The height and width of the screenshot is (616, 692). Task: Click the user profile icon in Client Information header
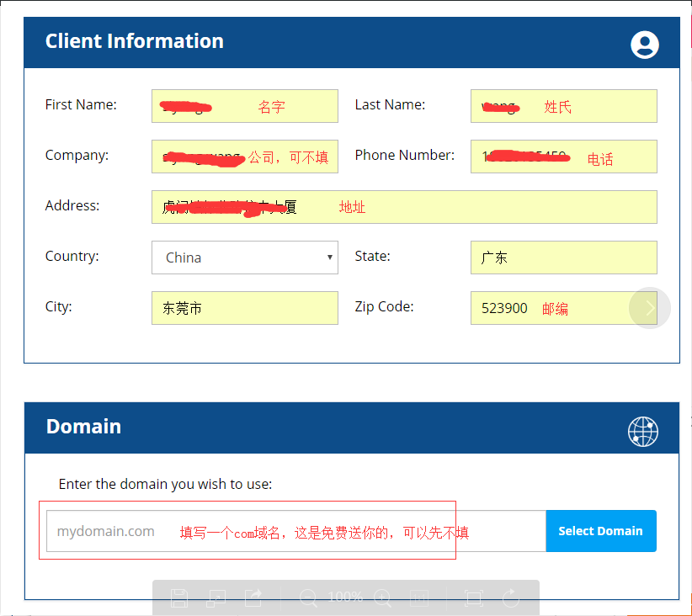645,45
